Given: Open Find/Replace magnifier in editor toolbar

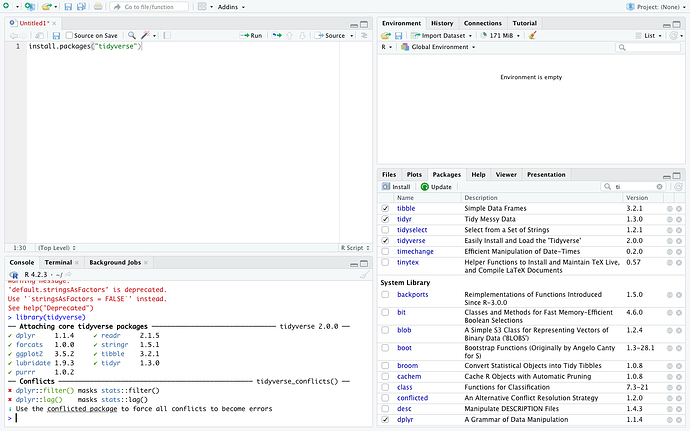Looking at the screenshot, I should [132, 35].
